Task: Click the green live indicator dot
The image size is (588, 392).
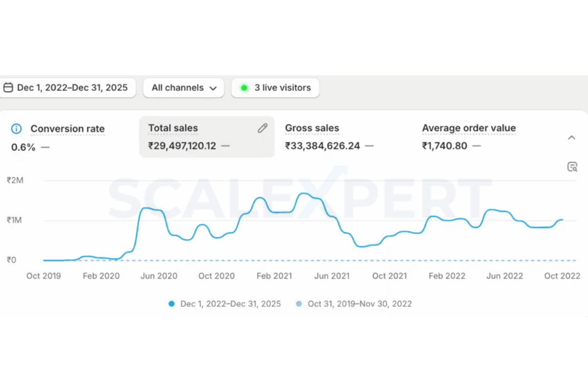Action: [x=244, y=88]
